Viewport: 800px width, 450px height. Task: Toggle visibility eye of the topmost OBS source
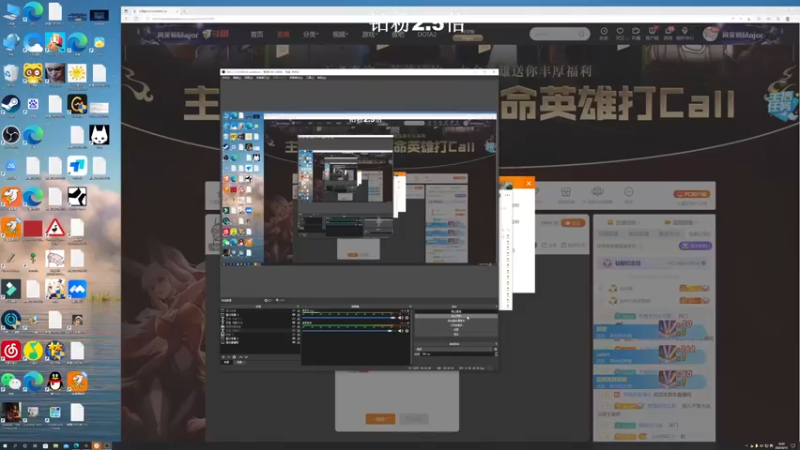294,311
